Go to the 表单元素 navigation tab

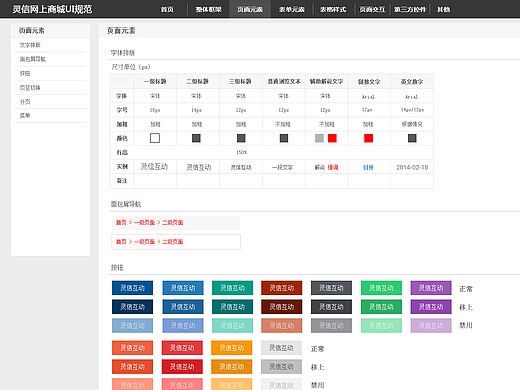tap(292, 9)
